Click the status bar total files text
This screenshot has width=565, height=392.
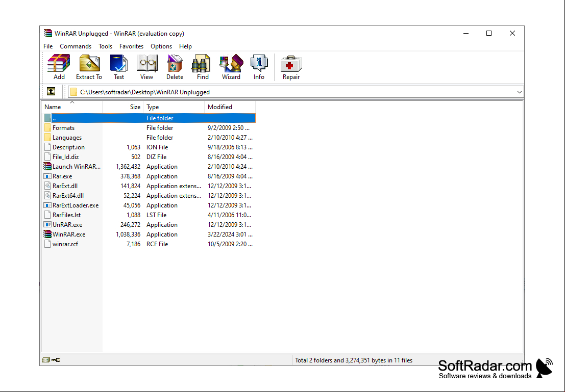[x=354, y=360]
